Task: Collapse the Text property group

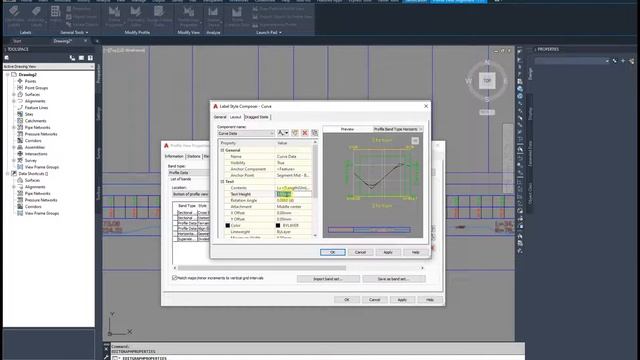Action: click(x=222, y=182)
